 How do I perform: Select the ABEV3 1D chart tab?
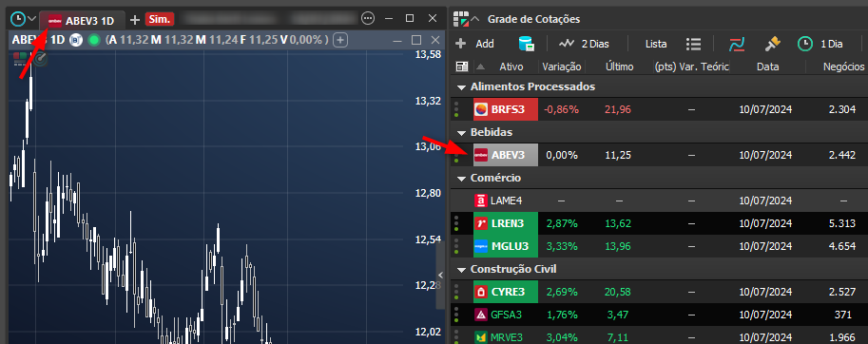pyautogui.click(x=82, y=21)
